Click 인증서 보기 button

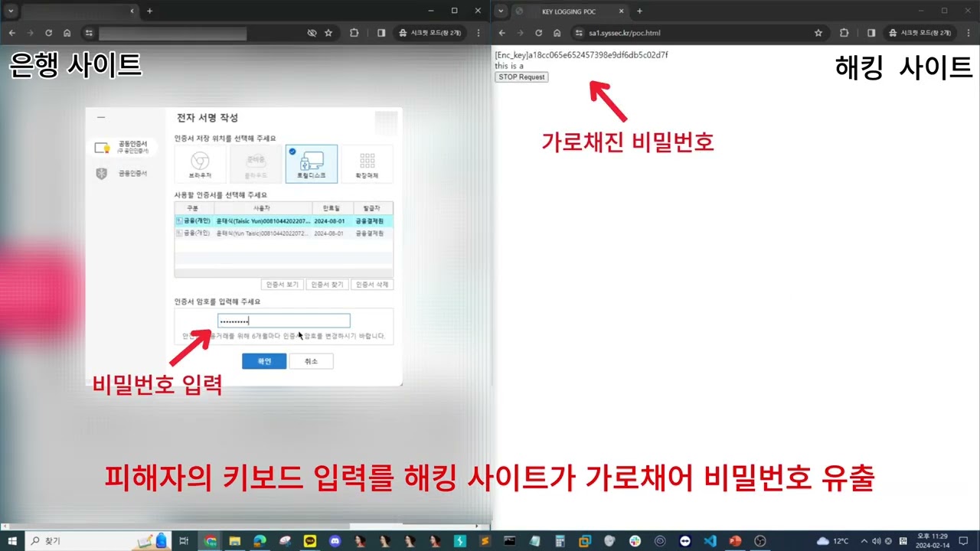283,284
